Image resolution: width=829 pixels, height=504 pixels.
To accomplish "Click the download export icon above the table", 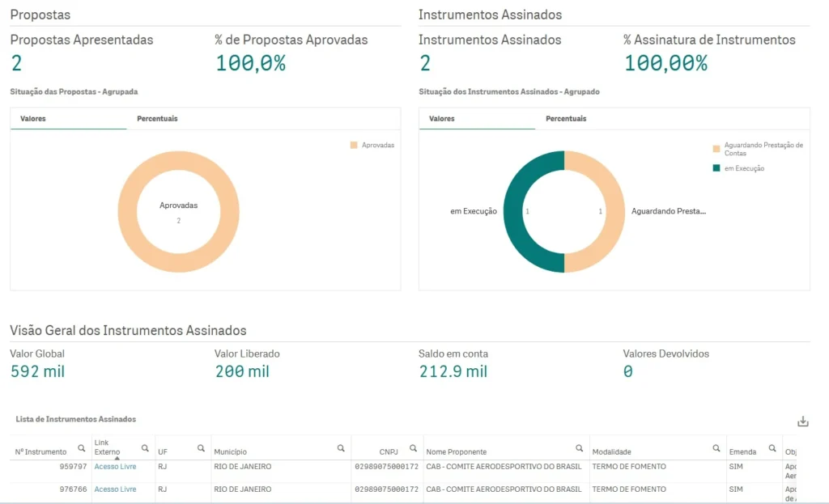I will tap(802, 421).
